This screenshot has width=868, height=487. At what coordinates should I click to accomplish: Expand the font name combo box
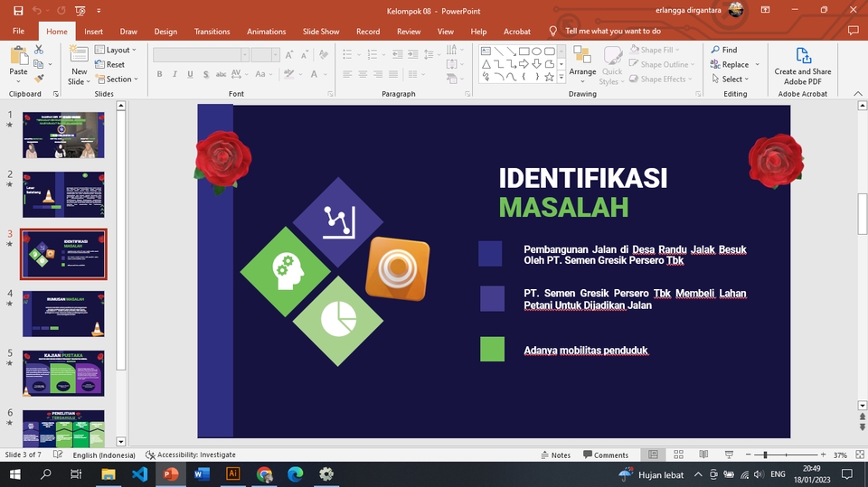[245, 55]
